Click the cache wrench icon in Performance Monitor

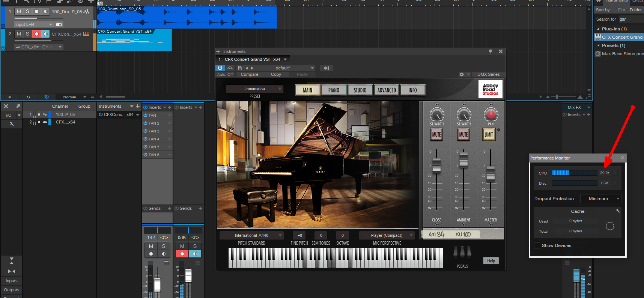[x=617, y=211]
